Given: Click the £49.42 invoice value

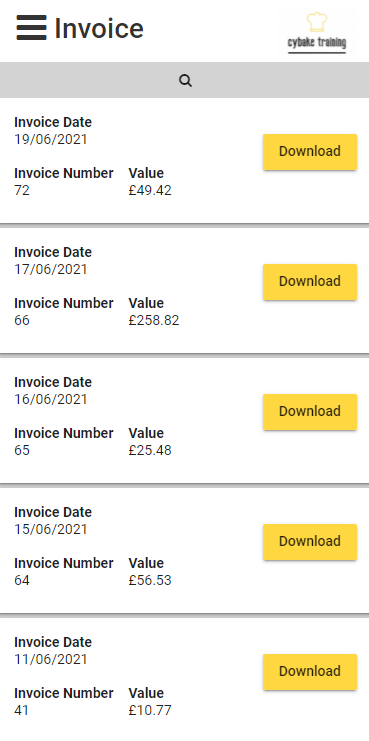Looking at the screenshot, I should 150,191.
